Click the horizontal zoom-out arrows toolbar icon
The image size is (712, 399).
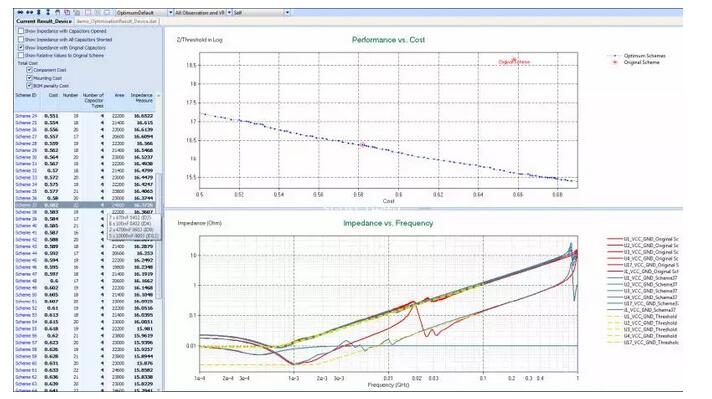[30, 12]
